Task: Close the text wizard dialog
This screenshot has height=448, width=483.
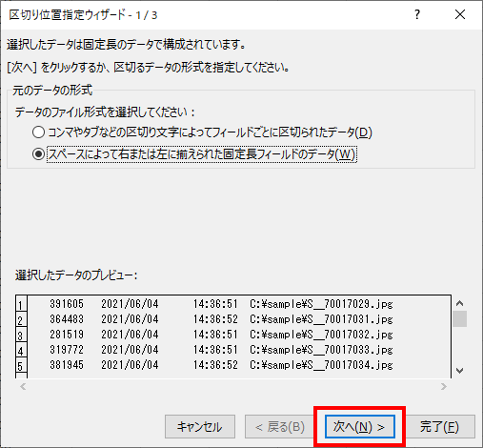Action: (x=460, y=14)
